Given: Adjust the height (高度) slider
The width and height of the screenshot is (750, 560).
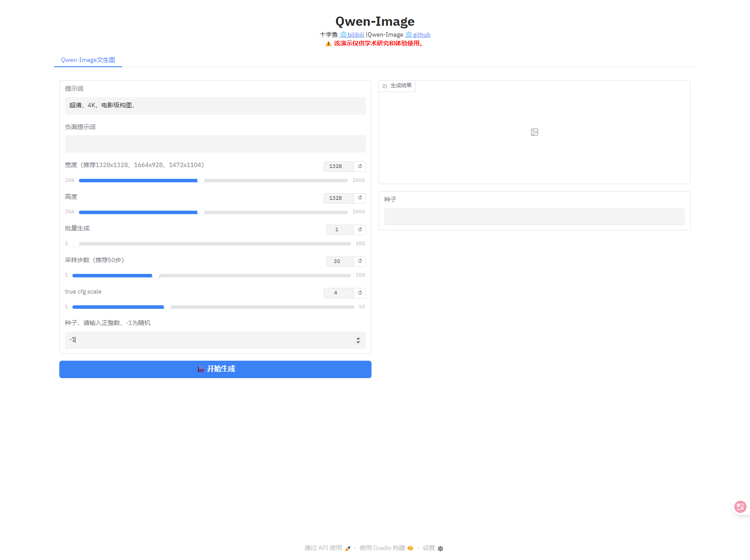Looking at the screenshot, I should click(213, 212).
